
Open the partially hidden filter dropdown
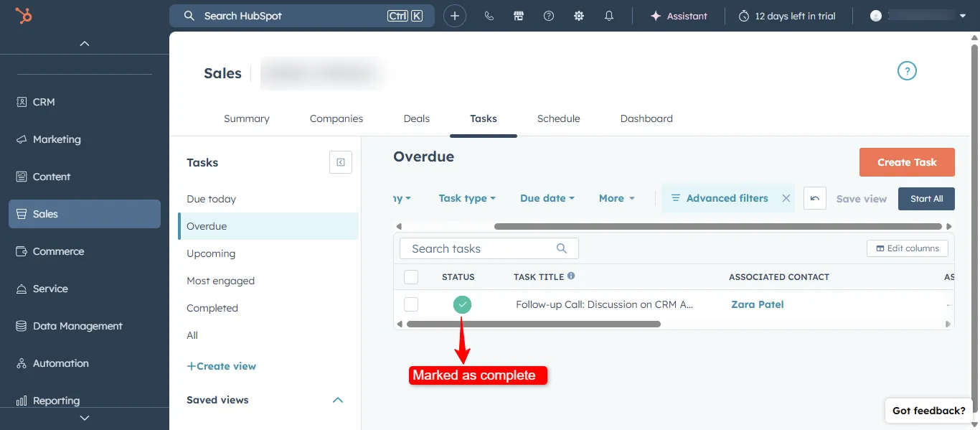pos(402,198)
